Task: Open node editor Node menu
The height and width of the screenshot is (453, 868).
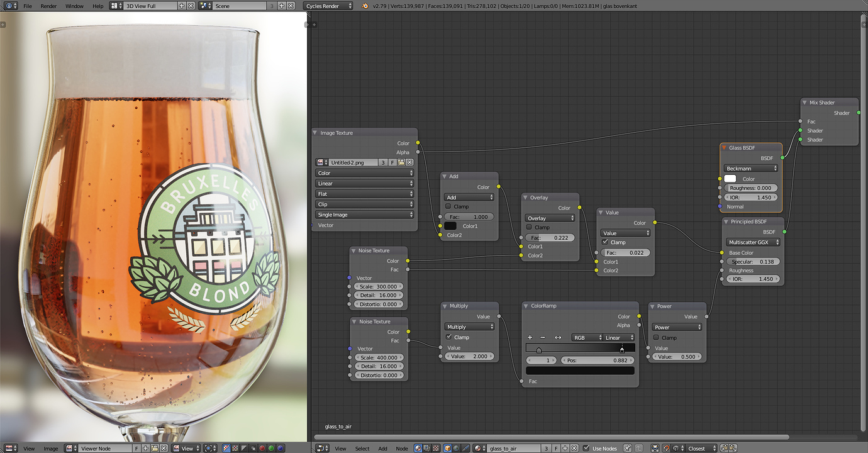Action: point(401,448)
